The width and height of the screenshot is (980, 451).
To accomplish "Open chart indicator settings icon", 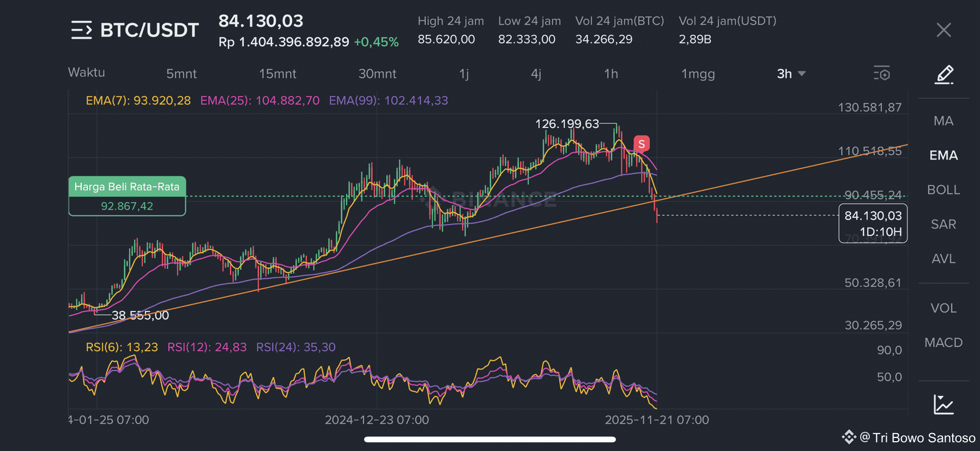I will pyautogui.click(x=882, y=73).
